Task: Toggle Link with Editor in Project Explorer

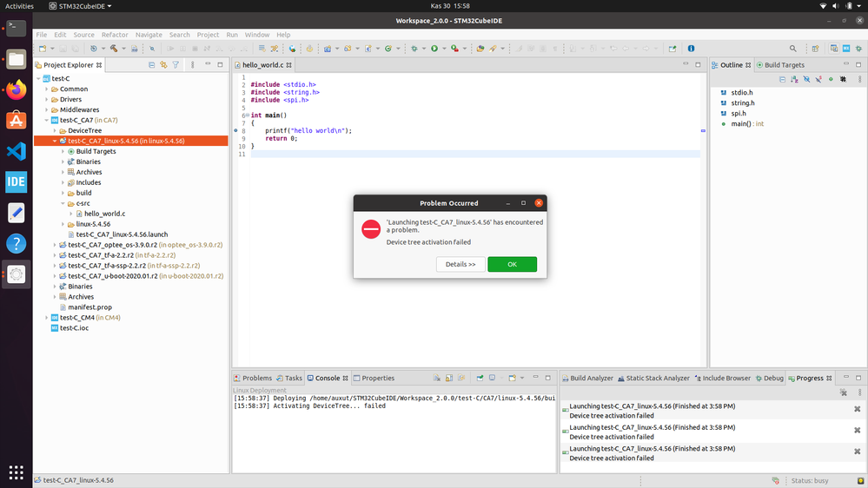Action: (164, 65)
